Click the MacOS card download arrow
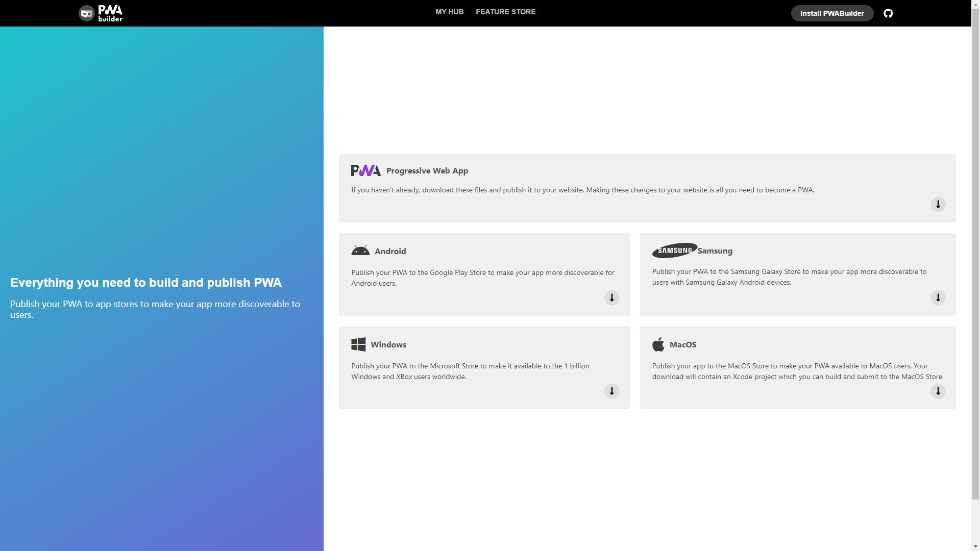 click(x=938, y=391)
